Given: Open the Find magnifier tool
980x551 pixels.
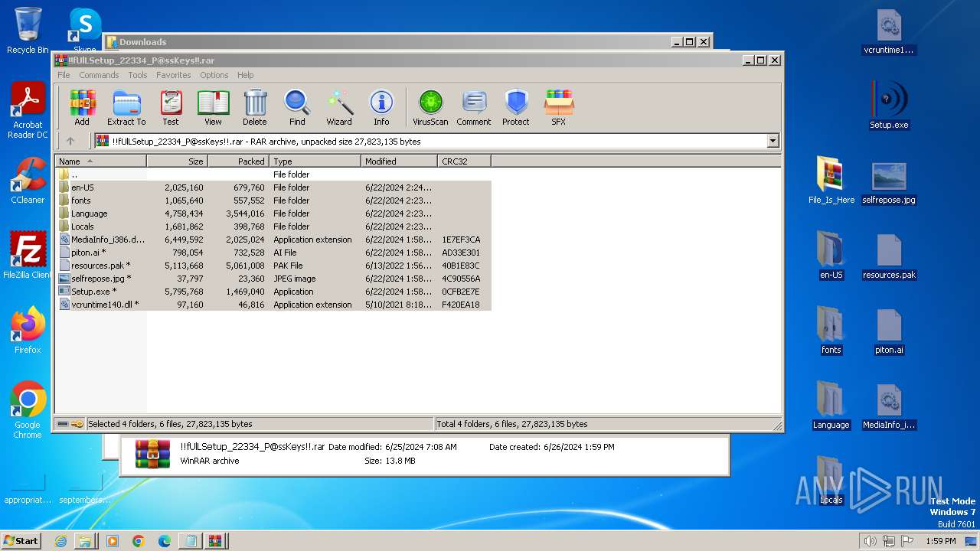Looking at the screenshot, I should click(297, 107).
